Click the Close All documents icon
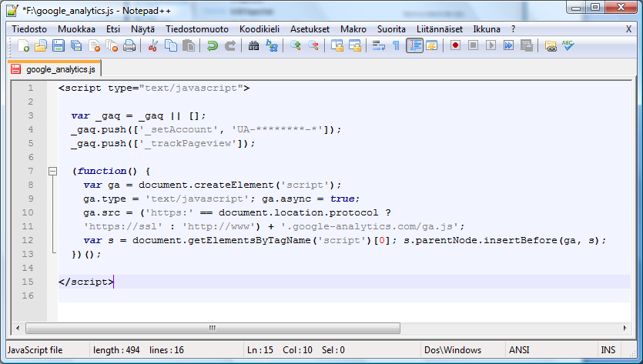The width and height of the screenshot is (643, 364). point(112,45)
